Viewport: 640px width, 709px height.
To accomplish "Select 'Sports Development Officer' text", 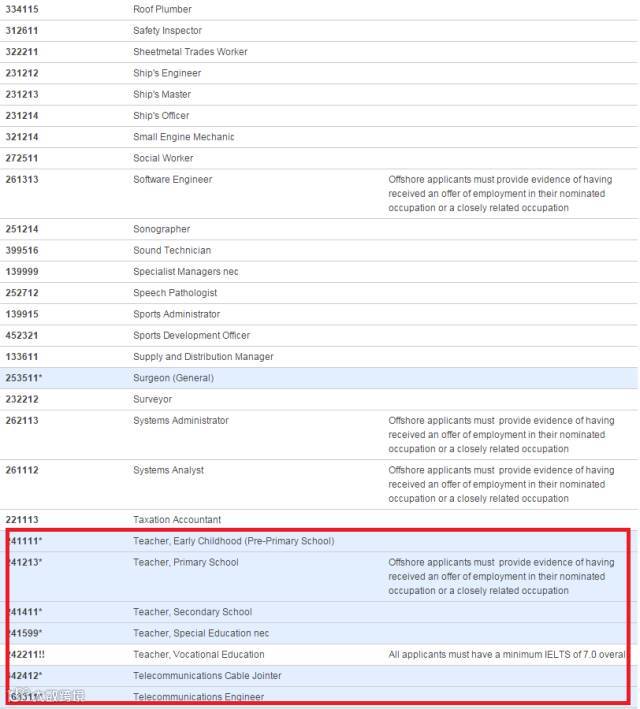I will coord(191,335).
